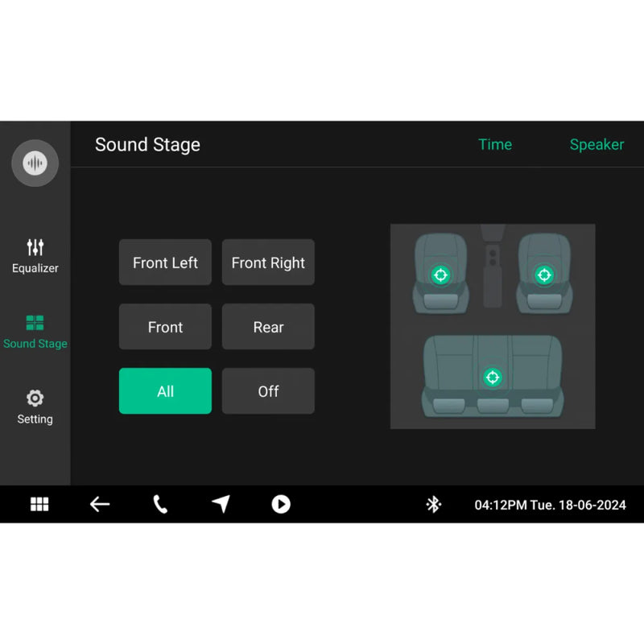Tap the Bluetooth status icon
The width and height of the screenshot is (644, 644).
pos(434,505)
